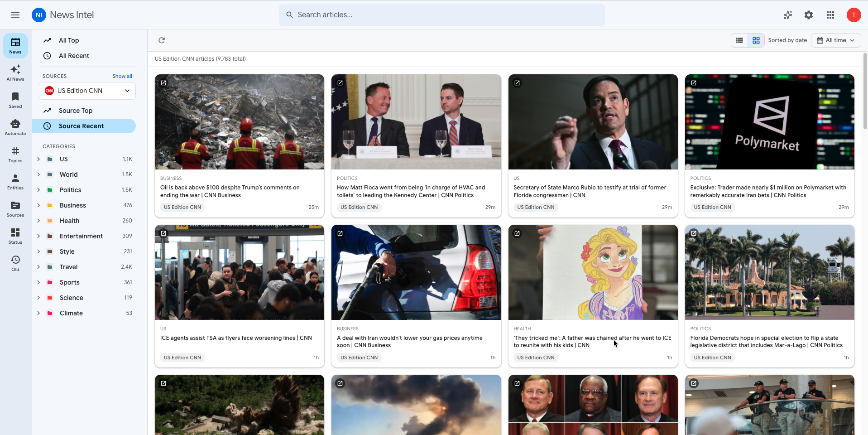Open the Secretary of State Marco Rubio headline
The height and width of the screenshot is (435, 868).
[590, 191]
